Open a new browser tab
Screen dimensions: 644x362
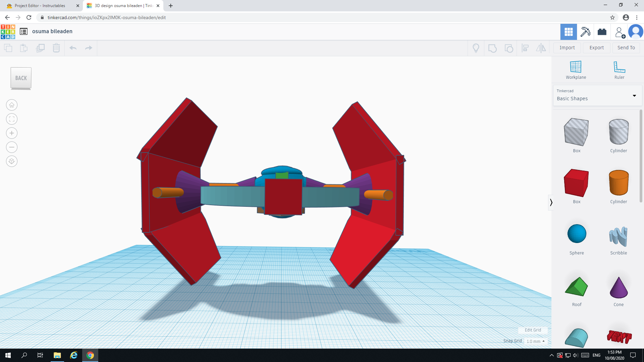(x=171, y=6)
